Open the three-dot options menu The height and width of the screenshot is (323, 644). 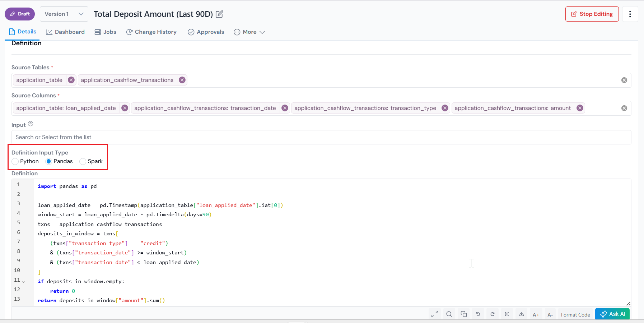[630, 14]
